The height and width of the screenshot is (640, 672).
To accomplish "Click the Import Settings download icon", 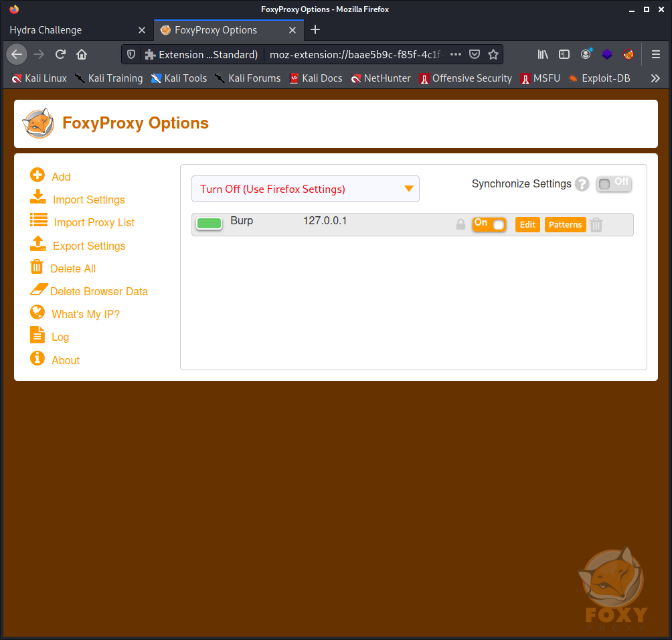I will [x=37, y=197].
